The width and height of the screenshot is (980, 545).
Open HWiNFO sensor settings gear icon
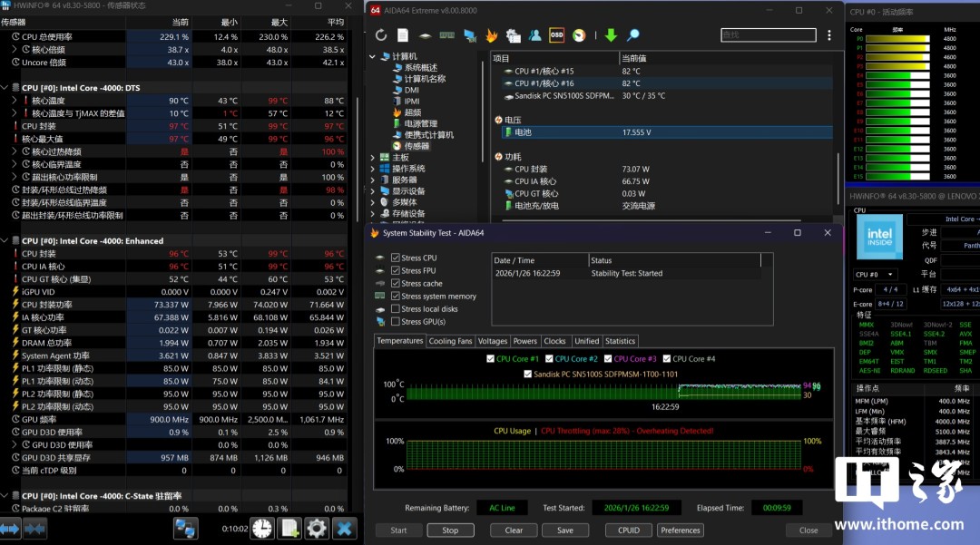point(317,528)
